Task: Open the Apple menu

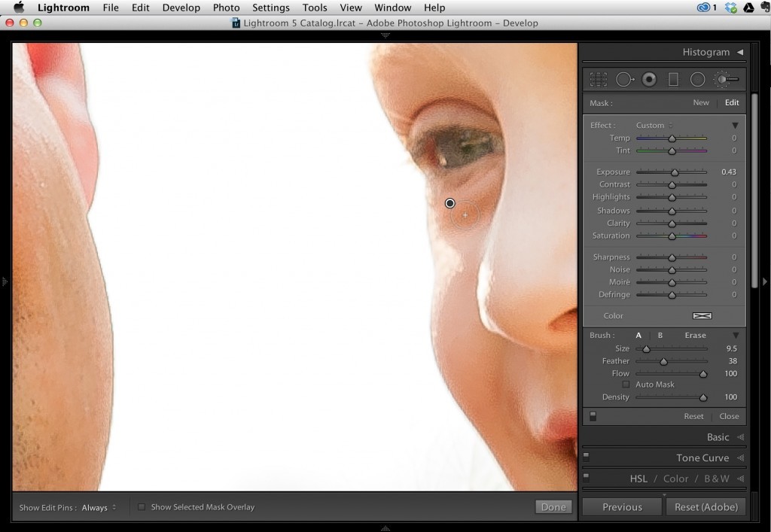Action: tap(19, 8)
